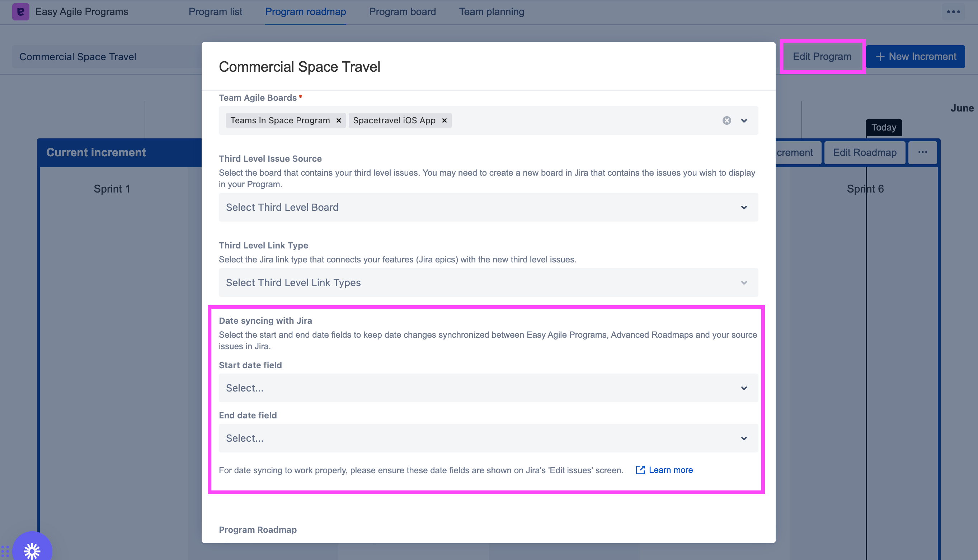Expand the Team Agile Boards dropdown
This screenshot has height=560, width=978.
coord(744,121)
